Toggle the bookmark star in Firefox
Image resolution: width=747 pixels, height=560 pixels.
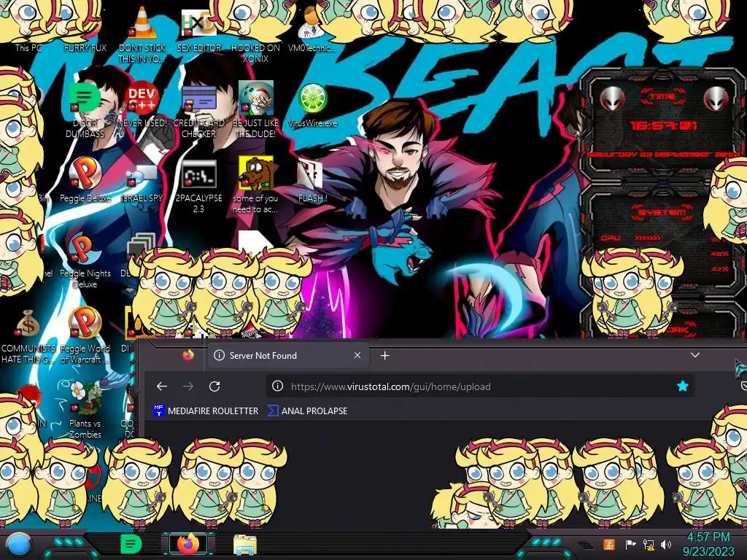683,386
